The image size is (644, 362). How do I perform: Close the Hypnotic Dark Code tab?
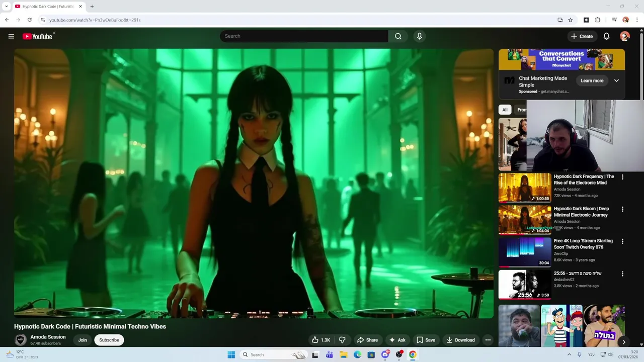[80, 7]
